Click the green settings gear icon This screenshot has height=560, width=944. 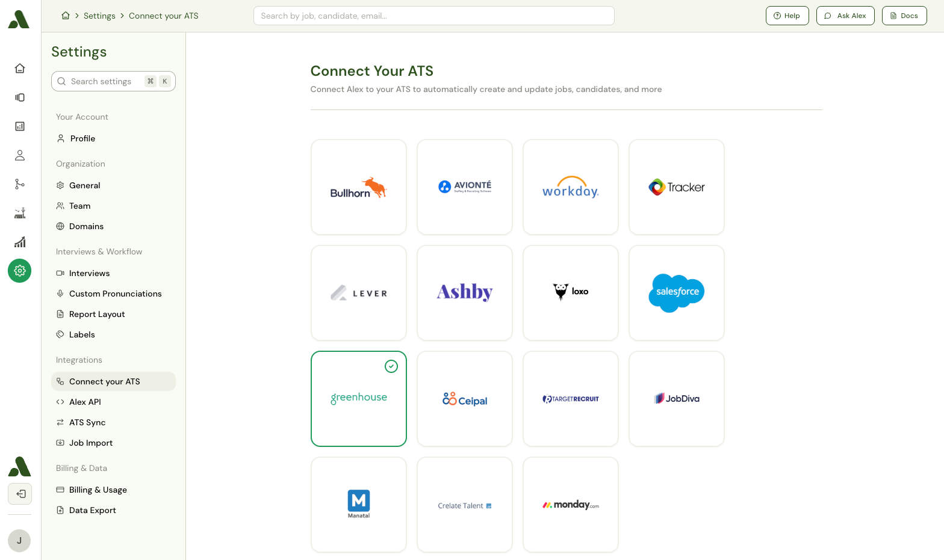click(20, 271)
